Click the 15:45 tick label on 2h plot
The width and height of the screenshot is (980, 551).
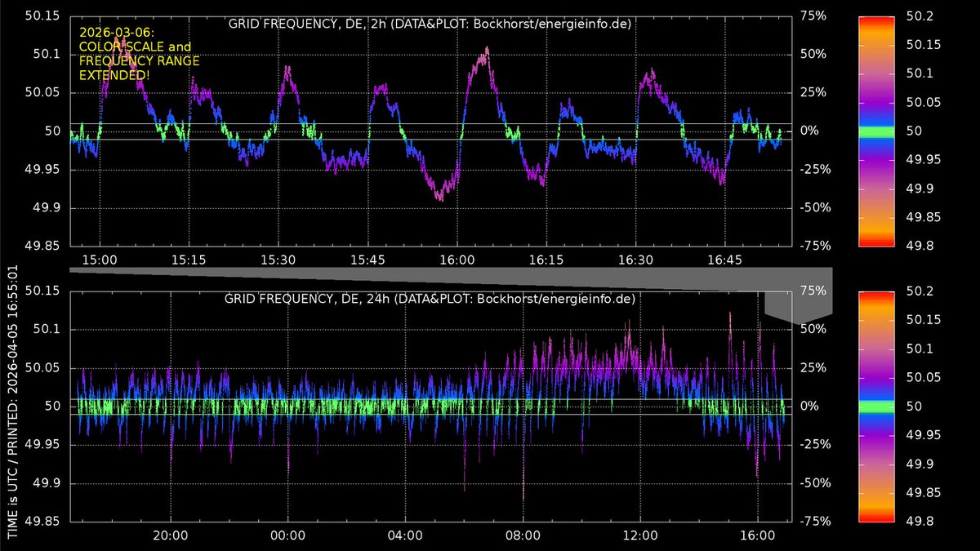coord(367,259)
